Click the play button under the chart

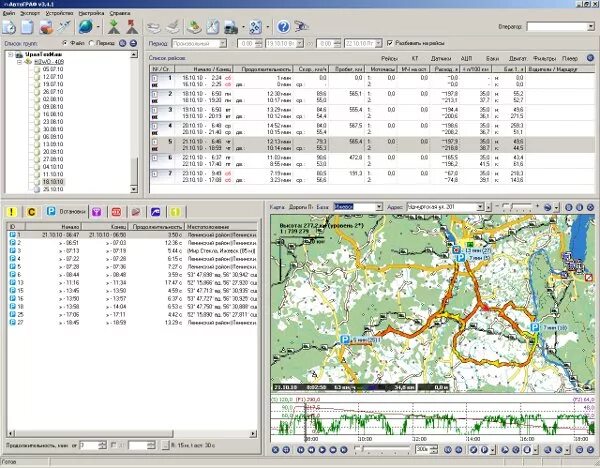point(322,450)
